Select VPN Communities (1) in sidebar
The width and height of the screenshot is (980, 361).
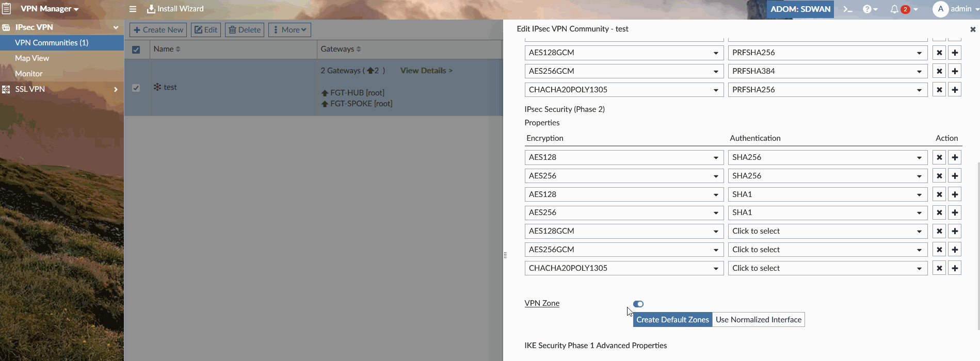[x=62, y=43]
